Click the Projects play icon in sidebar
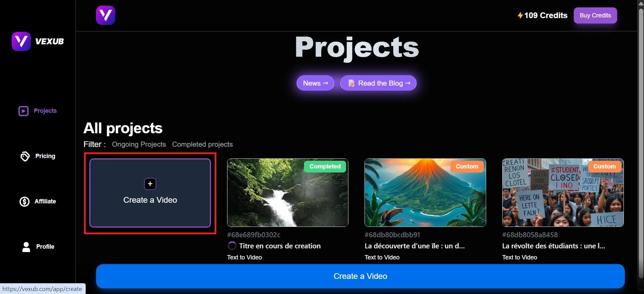 [x=24, y=111]
